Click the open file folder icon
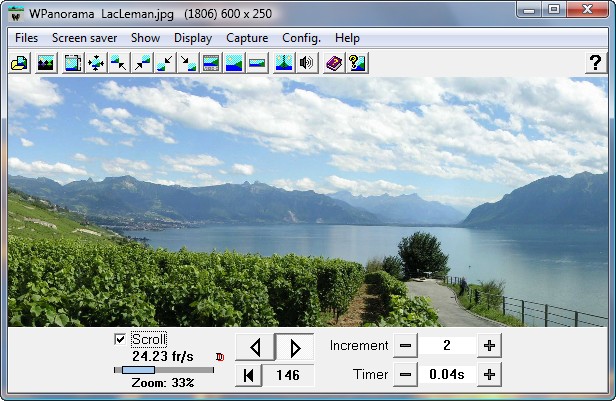The width and height of the screenshot is (616, 401). point(19,63)
